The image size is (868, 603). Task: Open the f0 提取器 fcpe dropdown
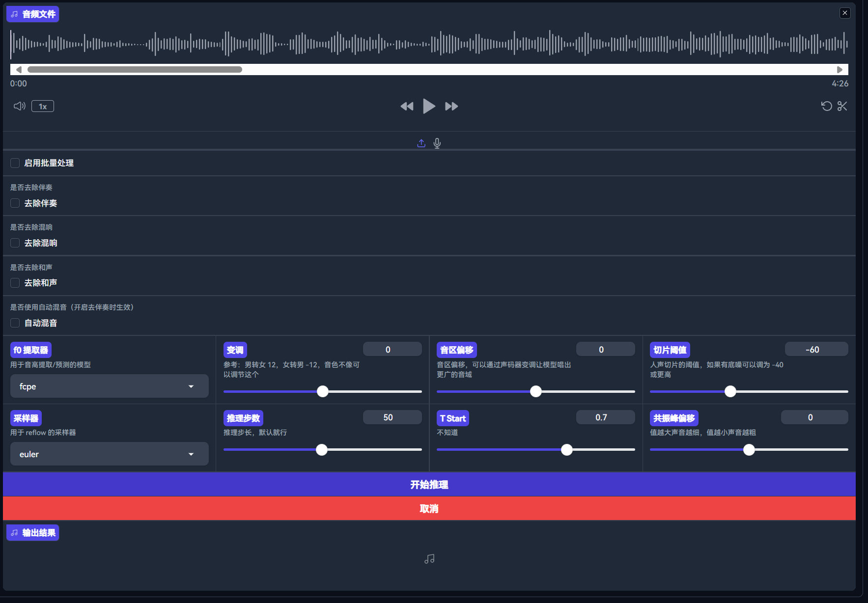click(109, 386)
